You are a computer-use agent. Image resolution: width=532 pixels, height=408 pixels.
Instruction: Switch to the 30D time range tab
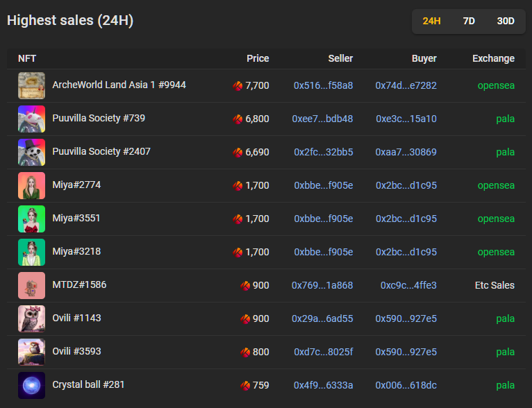[506, 21]
